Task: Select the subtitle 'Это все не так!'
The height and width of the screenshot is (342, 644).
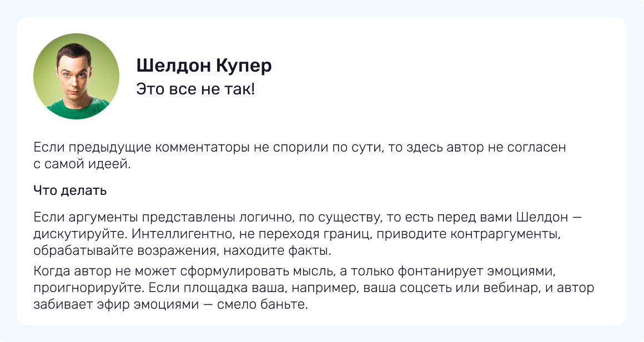Action: 195,89
